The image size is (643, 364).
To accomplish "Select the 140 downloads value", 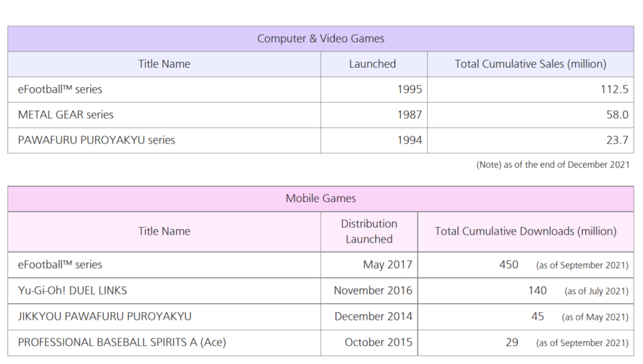I will pos(537,290).
